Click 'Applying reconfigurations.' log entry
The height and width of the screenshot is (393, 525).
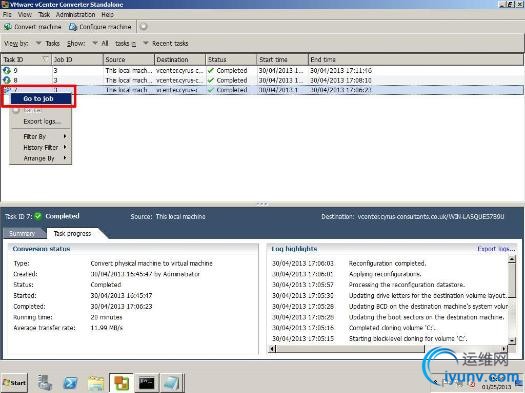(x=385, y=274)
